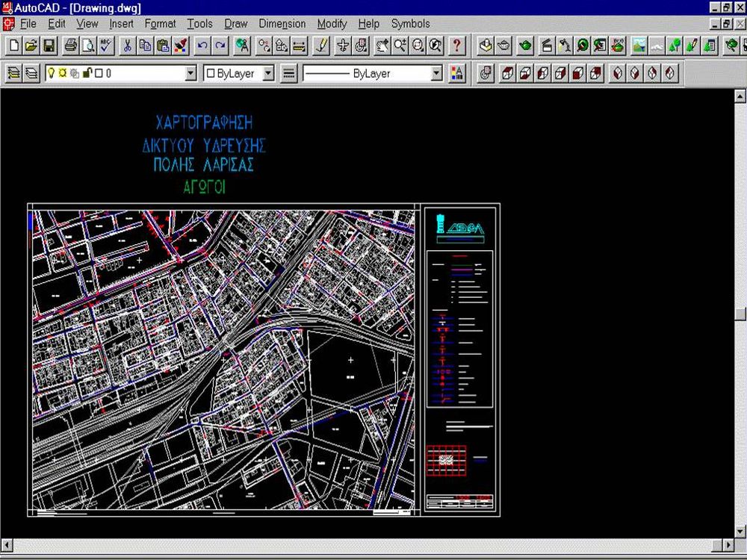747x560 pixels.
Task: Click the Redraw pencil icon
Action: click(x=321, y=46)
